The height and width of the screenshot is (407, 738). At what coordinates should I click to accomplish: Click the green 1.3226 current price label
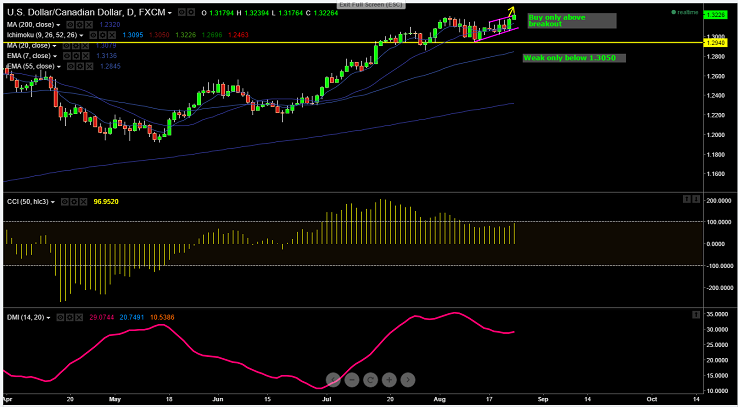(x=714, y=15)
